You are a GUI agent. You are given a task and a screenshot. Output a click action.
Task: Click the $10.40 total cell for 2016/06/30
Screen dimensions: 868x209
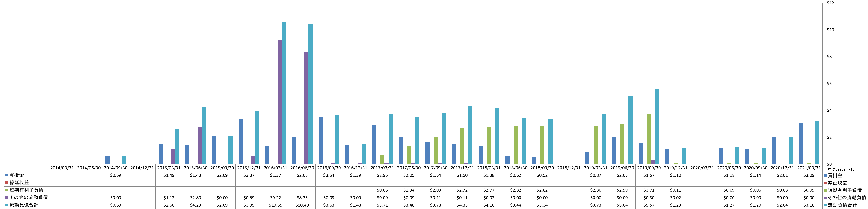coord(302,205)
